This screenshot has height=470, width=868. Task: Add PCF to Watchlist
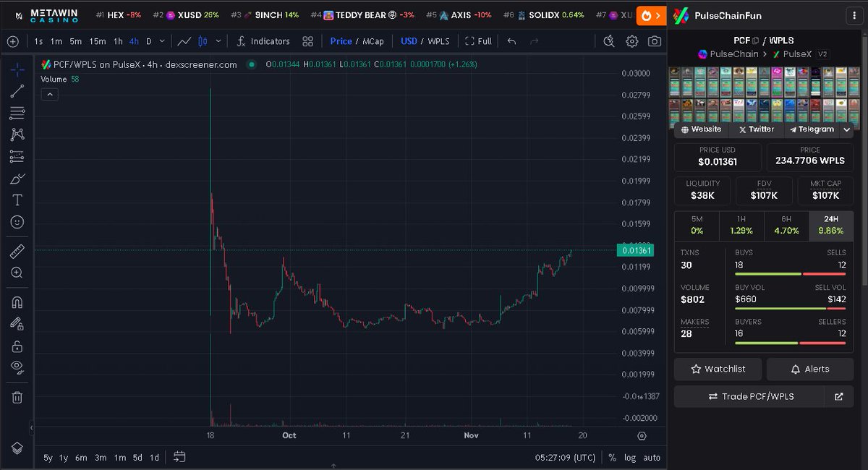point(718,369)
